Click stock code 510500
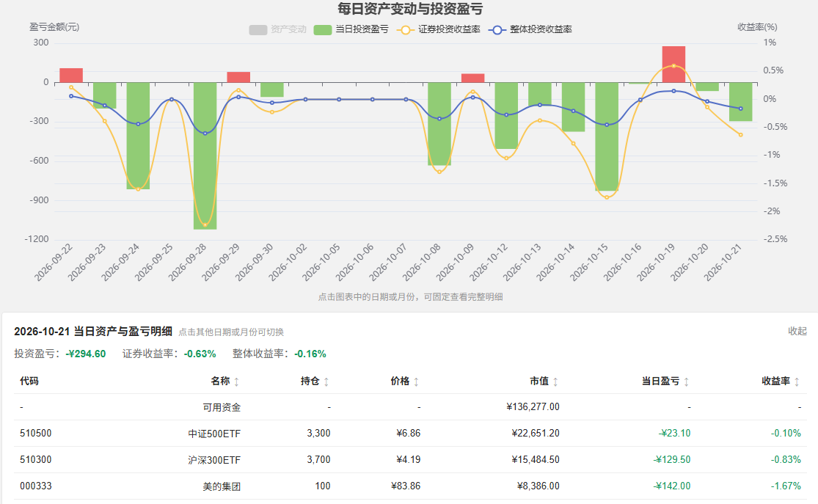This screenshot has width=818, height=504. pos(35,434)
